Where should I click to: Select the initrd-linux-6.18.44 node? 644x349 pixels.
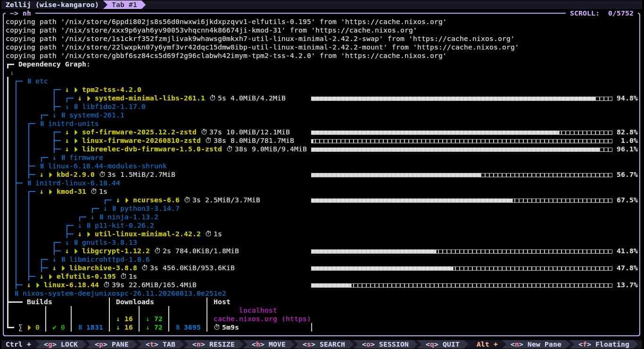(x=78, y=183)
